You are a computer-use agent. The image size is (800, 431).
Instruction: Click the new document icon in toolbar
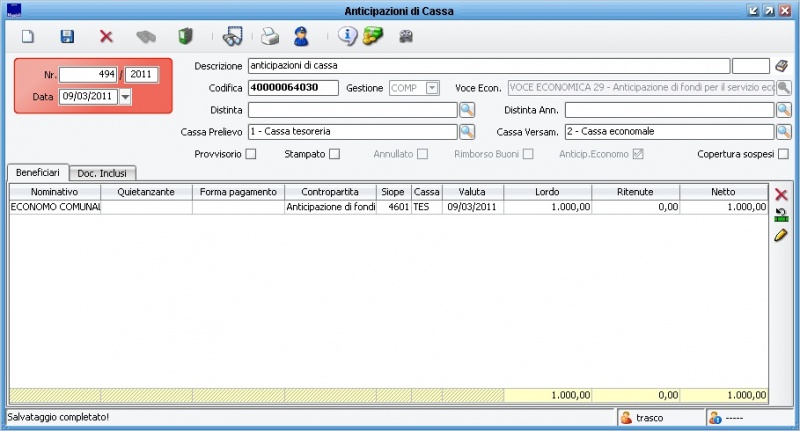pos(29,37)
